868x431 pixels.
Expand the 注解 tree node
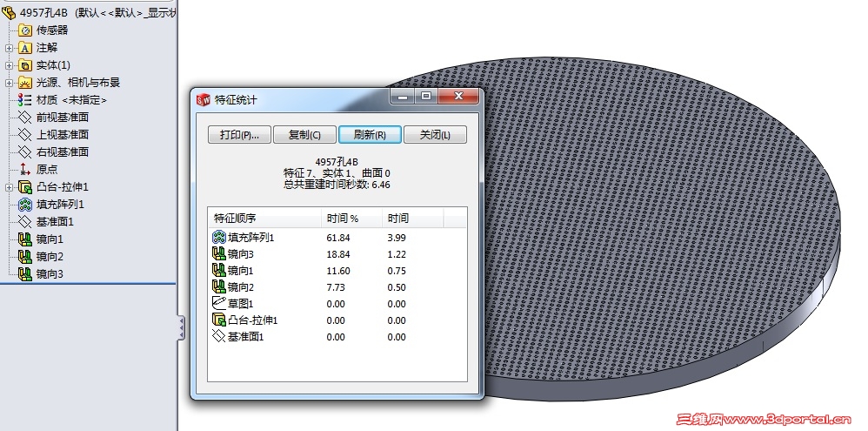coord(9,48)
